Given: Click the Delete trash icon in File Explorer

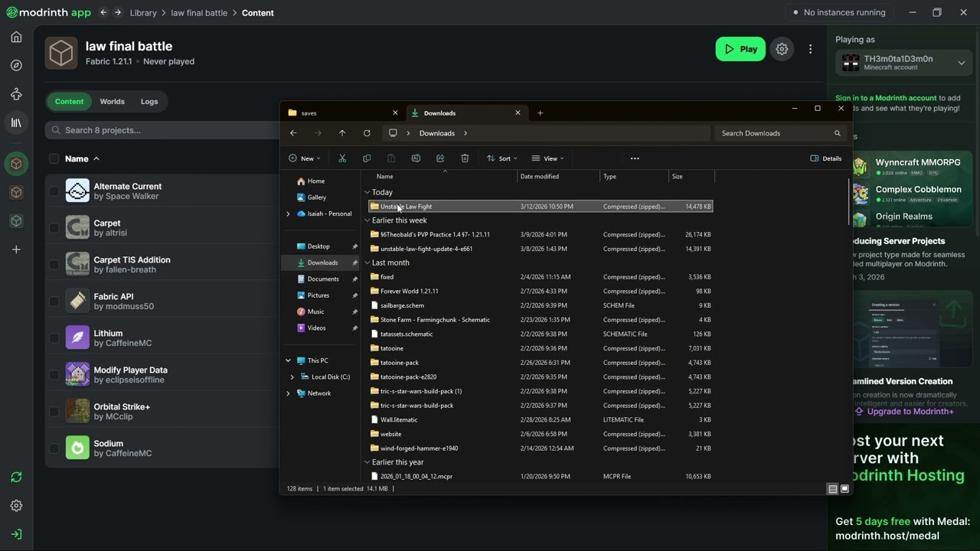Looking at the screenshot, I should [x=465, y=158].
